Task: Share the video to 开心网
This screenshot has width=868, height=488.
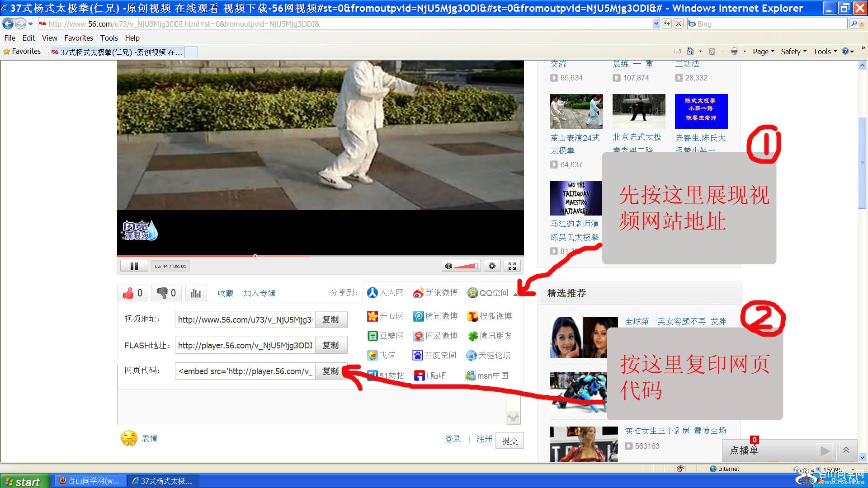Action: [385, 316]
